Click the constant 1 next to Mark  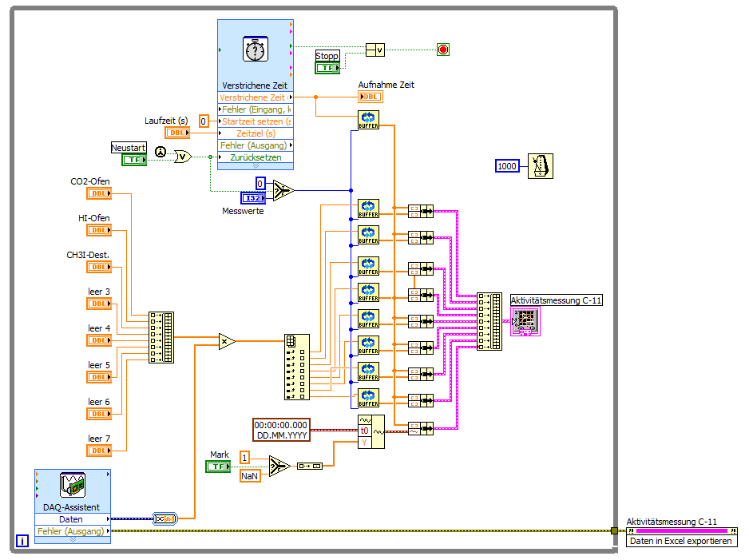tap(244, 458)
